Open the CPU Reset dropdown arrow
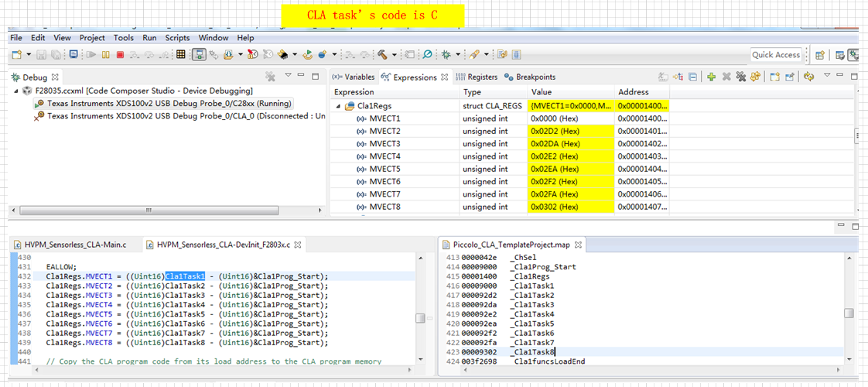The height and width of the screenshot is (387, 868). tap(295, 55)
